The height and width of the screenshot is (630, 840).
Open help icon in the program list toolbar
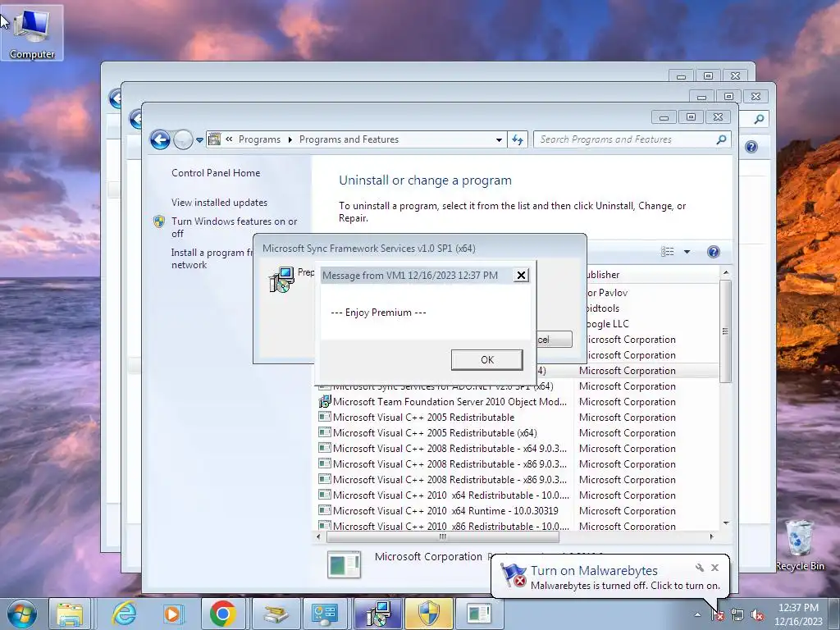click(713, 252)
